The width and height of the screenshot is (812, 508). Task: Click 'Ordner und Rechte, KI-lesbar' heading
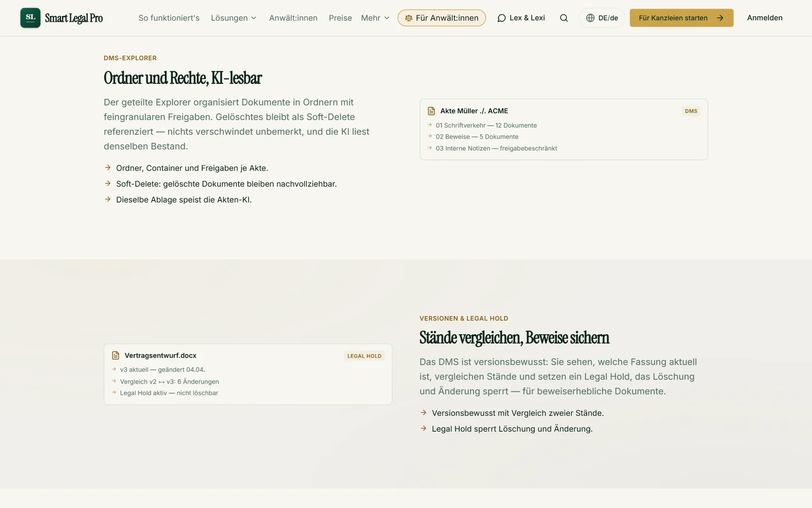click(x=183, y=78)
